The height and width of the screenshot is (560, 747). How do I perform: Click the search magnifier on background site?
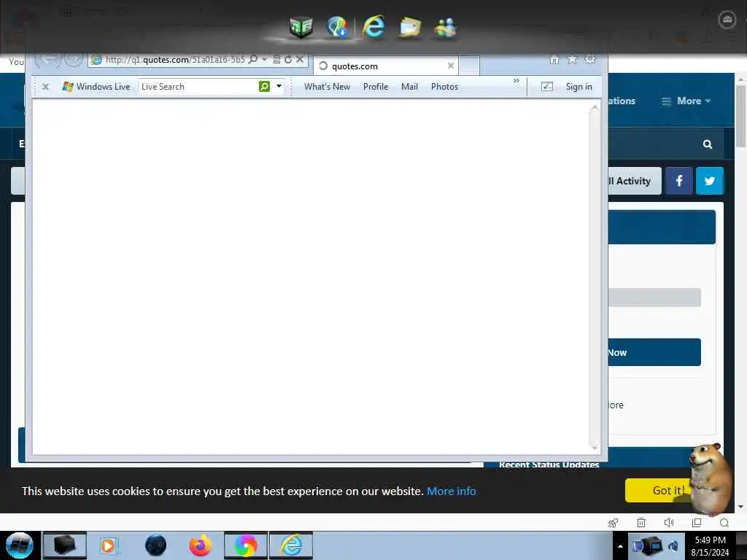click(x=708, y=144)
